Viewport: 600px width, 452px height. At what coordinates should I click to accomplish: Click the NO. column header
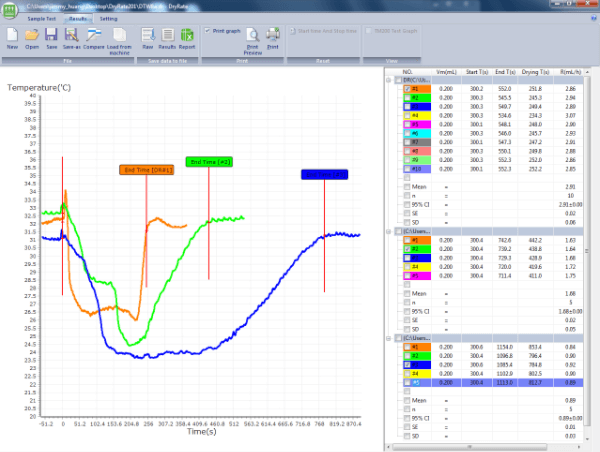408,72
